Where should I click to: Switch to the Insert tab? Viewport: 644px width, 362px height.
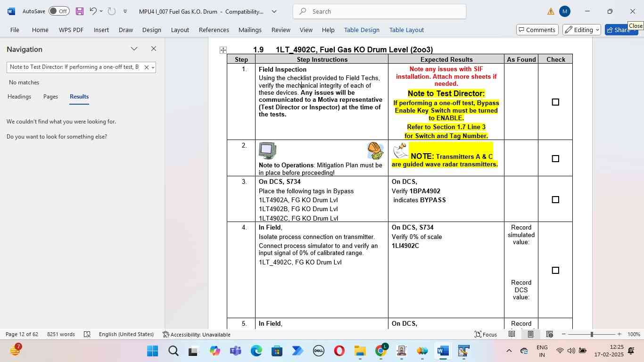point(101,30)
